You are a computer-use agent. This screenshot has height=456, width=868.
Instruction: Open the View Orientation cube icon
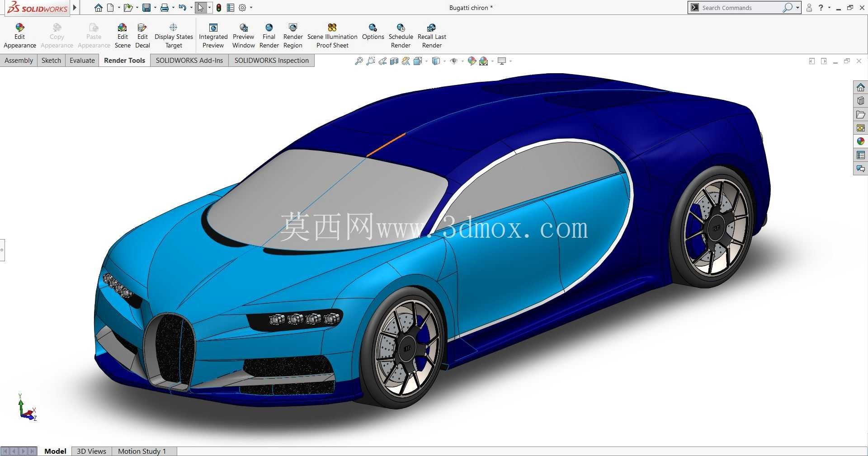[x=418, y=61]
